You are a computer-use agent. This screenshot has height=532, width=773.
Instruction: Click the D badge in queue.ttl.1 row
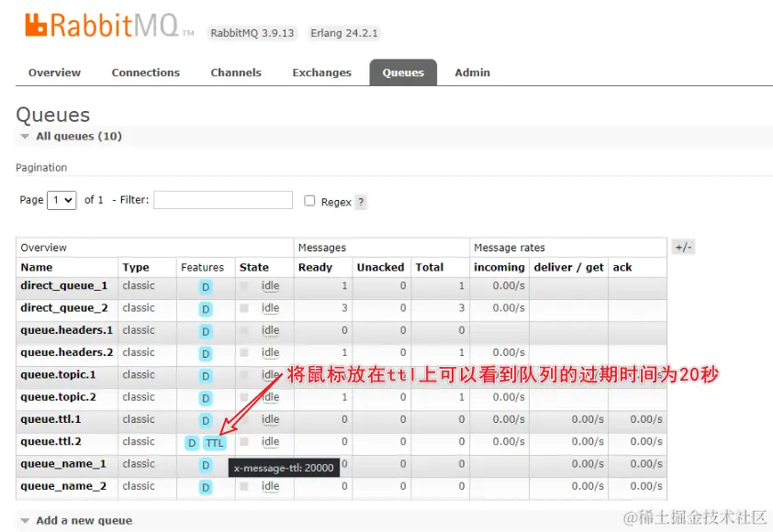(x=206, y=420)
